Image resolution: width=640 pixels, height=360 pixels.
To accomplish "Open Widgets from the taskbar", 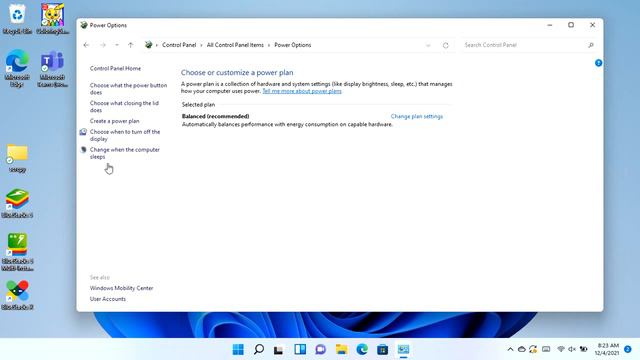I will coord(300,349).
